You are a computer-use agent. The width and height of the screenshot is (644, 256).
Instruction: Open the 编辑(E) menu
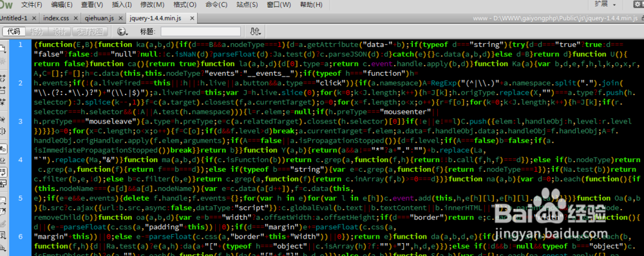click(x=62, y=5)
